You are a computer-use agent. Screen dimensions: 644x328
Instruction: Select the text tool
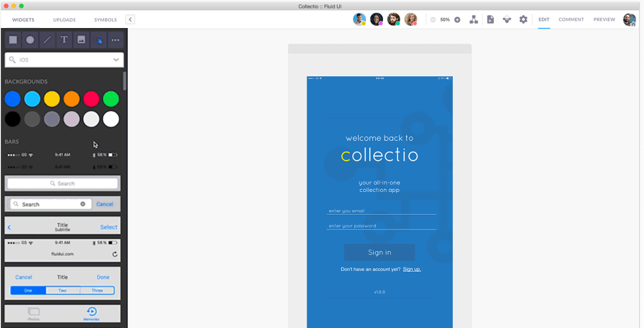(x=64, y=40)
